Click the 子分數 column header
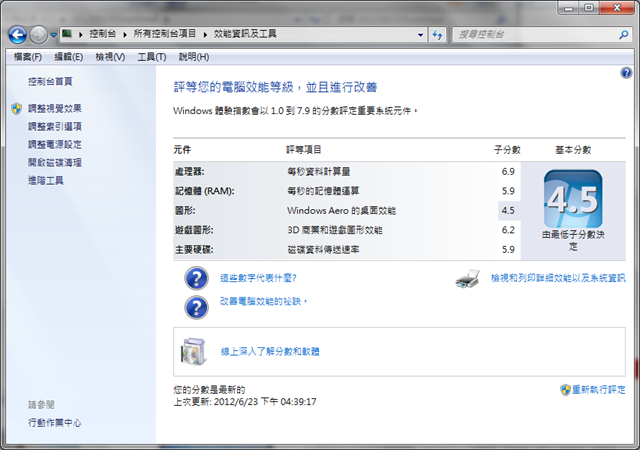Image resolution: width=640 pixels, height=450 pixels. (x=507, y=150)
